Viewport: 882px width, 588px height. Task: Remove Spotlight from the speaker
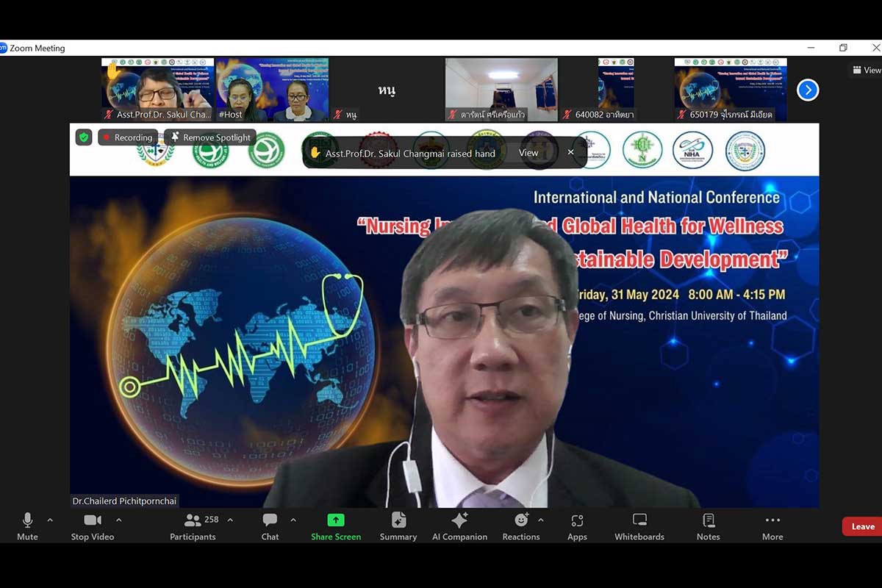point(210,137)
